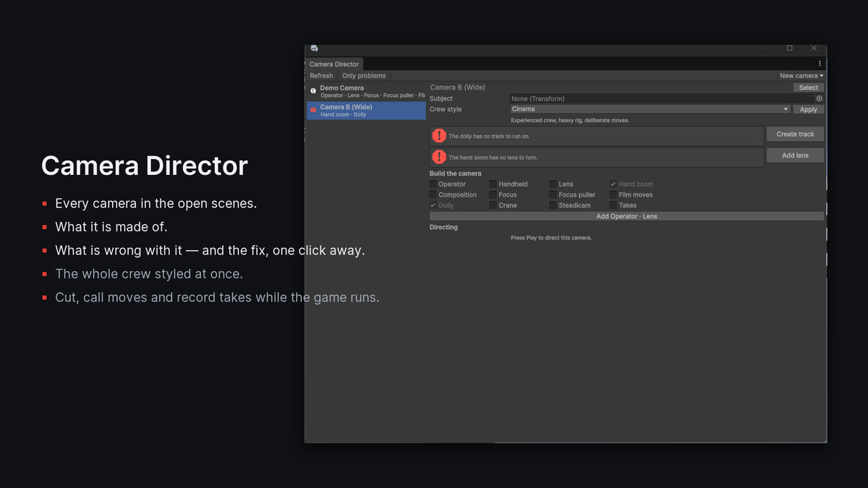
Task: Click the Unity logo icon in title bar
Action: (x=314, y=48)
